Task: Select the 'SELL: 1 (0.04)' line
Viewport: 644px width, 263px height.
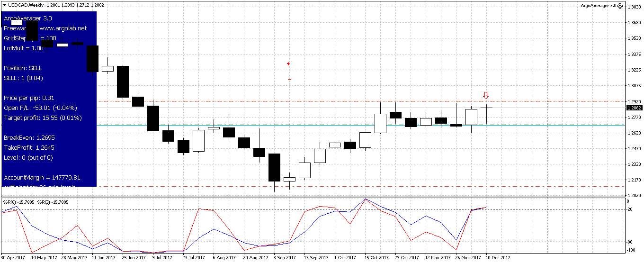Action: (23, 78)
